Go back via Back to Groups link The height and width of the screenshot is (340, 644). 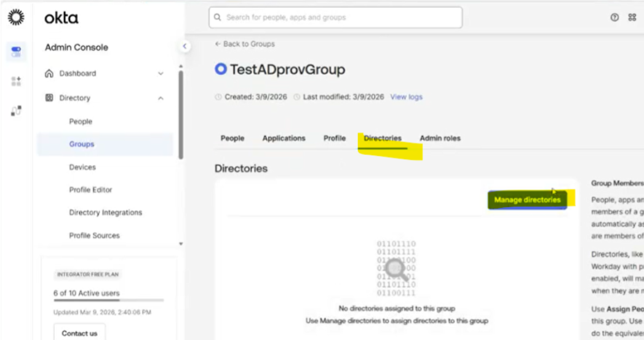[x=245, y=44]
